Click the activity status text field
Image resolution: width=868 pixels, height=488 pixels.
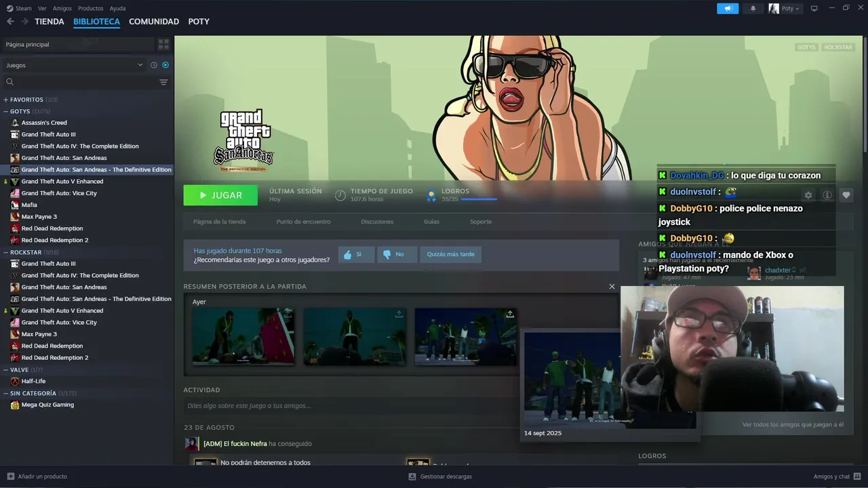tap(349, 405)
